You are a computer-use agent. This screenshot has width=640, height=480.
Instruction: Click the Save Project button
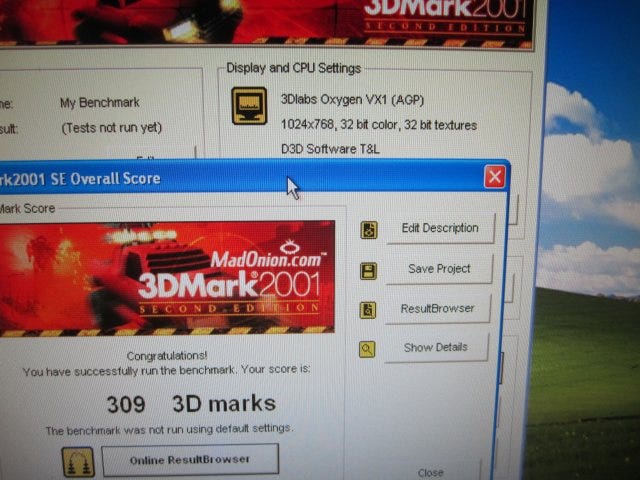tap(439, 269)
